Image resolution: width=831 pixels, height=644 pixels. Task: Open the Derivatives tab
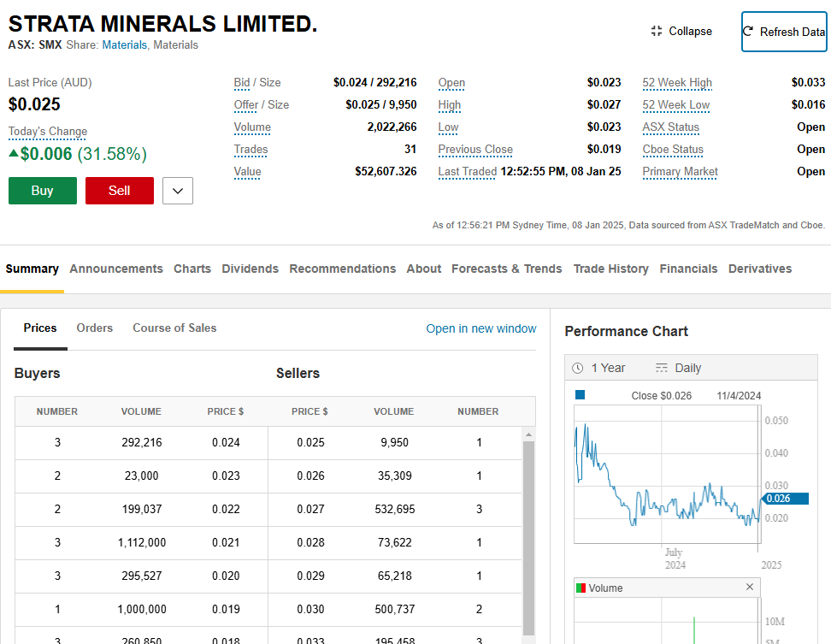coord(760,269)
